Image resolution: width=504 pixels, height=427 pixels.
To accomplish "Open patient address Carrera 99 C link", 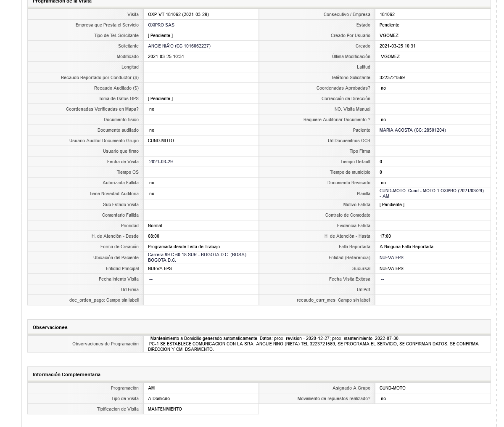I will 198,257.
